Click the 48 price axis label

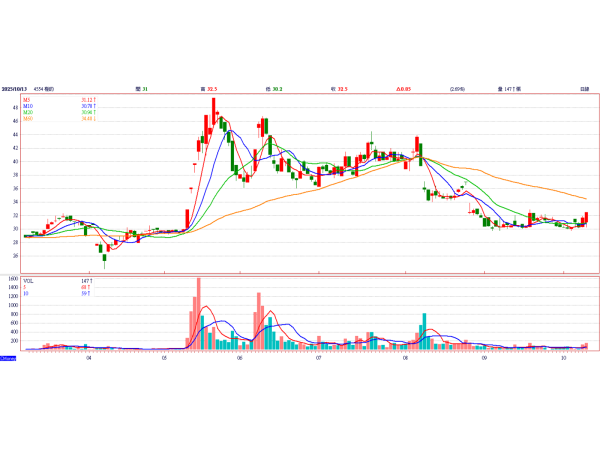point(15,108)
